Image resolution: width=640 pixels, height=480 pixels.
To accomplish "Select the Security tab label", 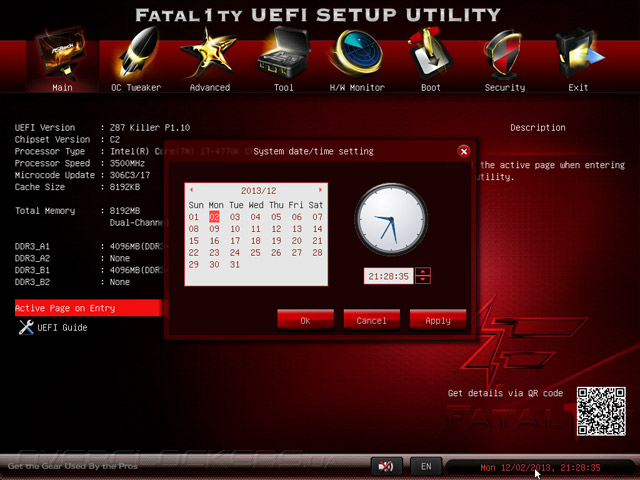I will (505, 87).
